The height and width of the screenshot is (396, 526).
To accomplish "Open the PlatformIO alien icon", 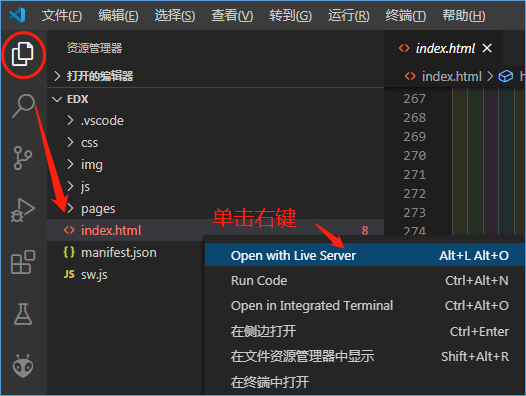I will point(23,366).
